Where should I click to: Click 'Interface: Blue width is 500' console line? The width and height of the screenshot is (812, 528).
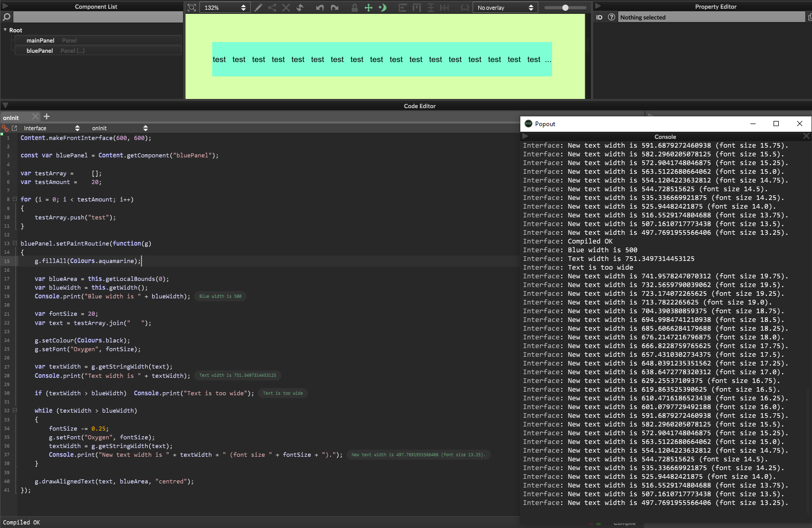point(580,250)
